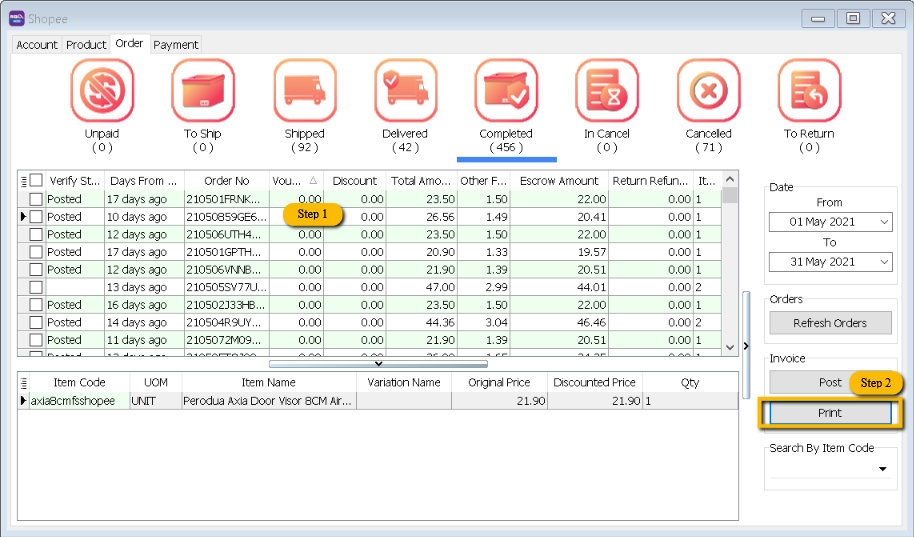Image resolution: width=914 pixels, height=537 pixels.
Task: Tick the select-all checkbox in grid header
Action: click(x=36, y=181)
